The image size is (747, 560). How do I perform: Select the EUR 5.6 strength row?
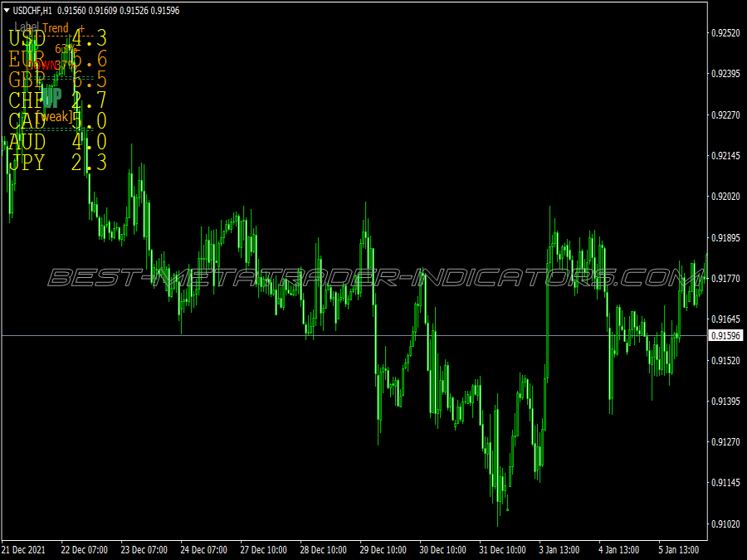click(x=57, y=59)
